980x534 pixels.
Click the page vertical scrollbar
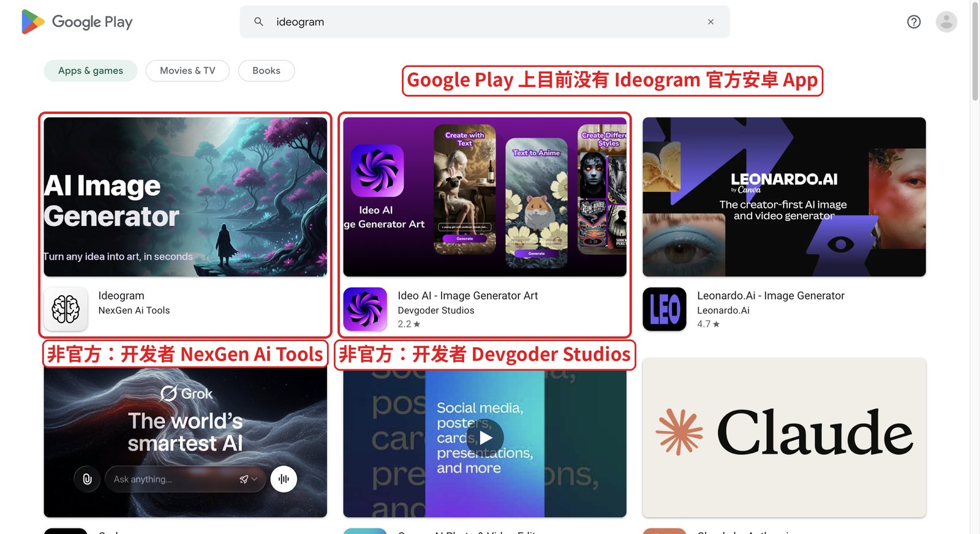975,52
